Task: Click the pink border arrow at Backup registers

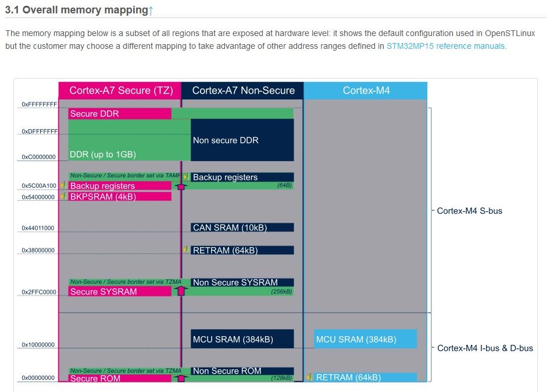Action: [181, 186]
